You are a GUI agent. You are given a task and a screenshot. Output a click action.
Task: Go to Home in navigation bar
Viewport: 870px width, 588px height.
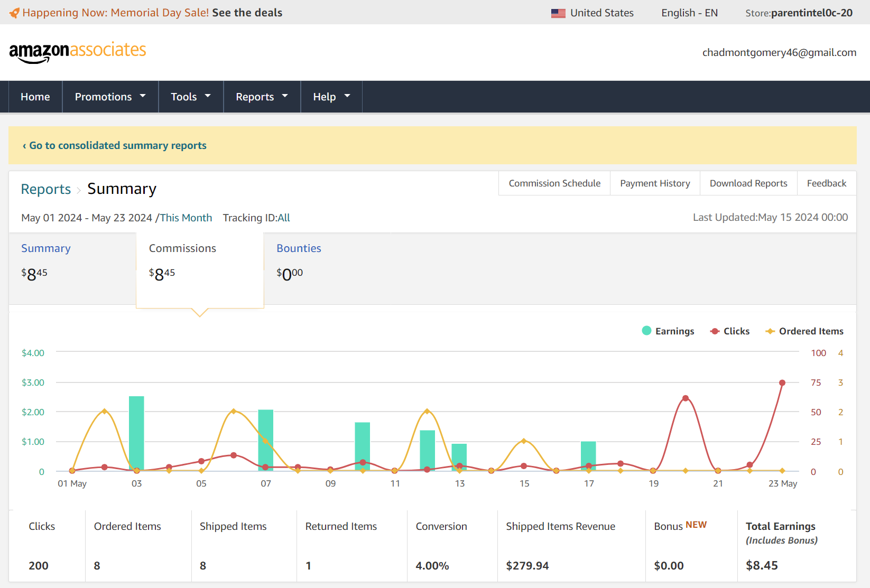[35, 97]
